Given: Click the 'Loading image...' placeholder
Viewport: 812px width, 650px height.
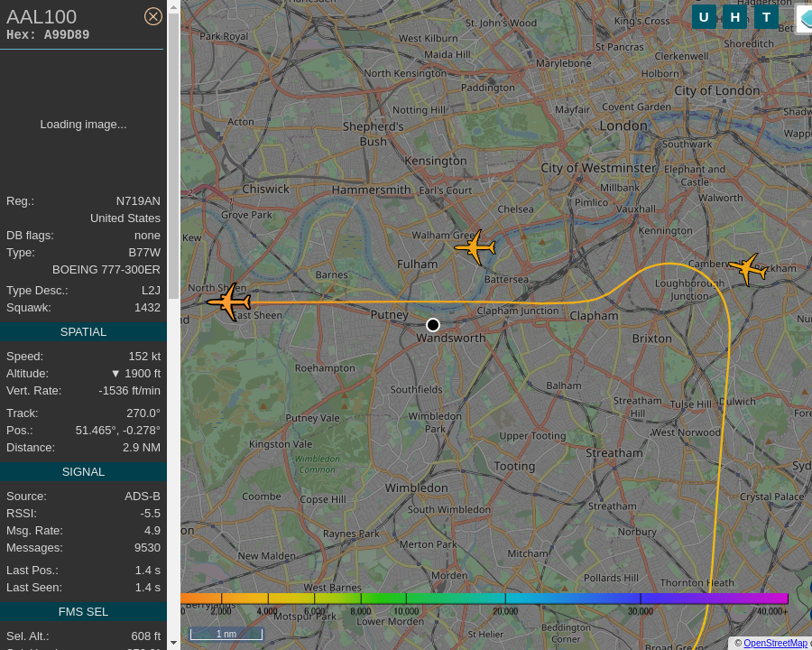Looking at the screenshot, I should point(83,125).
